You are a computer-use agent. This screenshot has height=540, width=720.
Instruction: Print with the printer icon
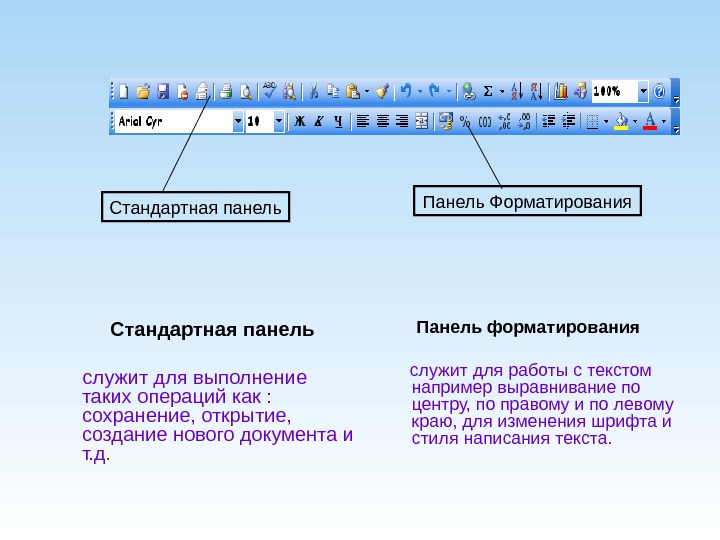[225, 91]
